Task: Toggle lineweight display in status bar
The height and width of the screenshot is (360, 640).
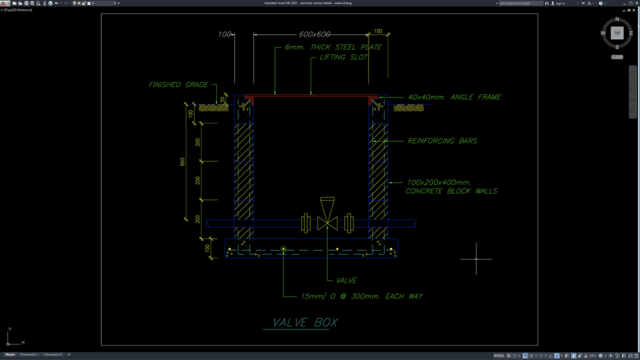Action: pos(567,356)
